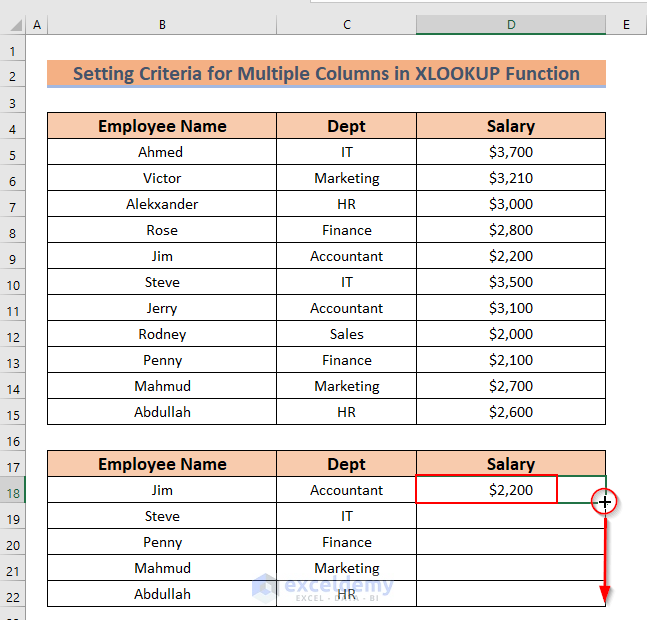
Task: Select Steve cell in row 19
Action: (162, 516)
